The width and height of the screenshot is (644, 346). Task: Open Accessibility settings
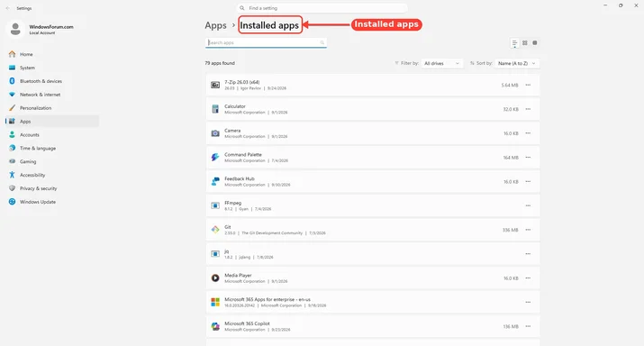[x=52, y=175]
